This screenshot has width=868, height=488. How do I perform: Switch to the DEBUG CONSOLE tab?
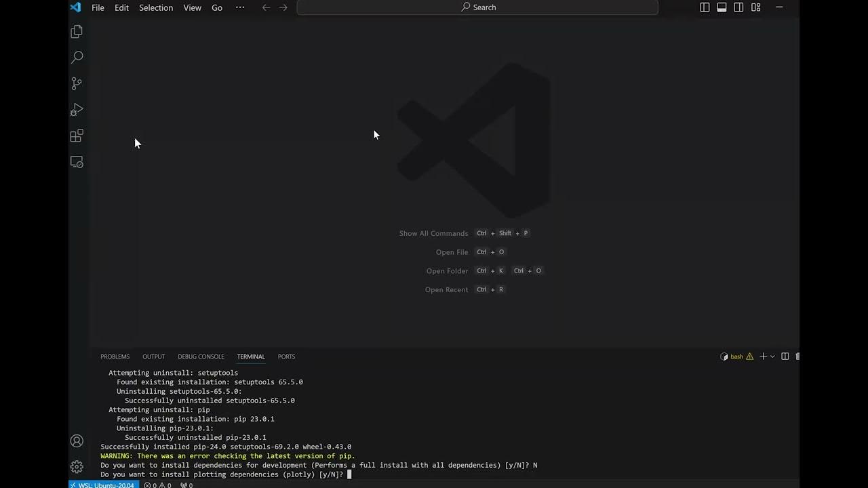[201, 357]
